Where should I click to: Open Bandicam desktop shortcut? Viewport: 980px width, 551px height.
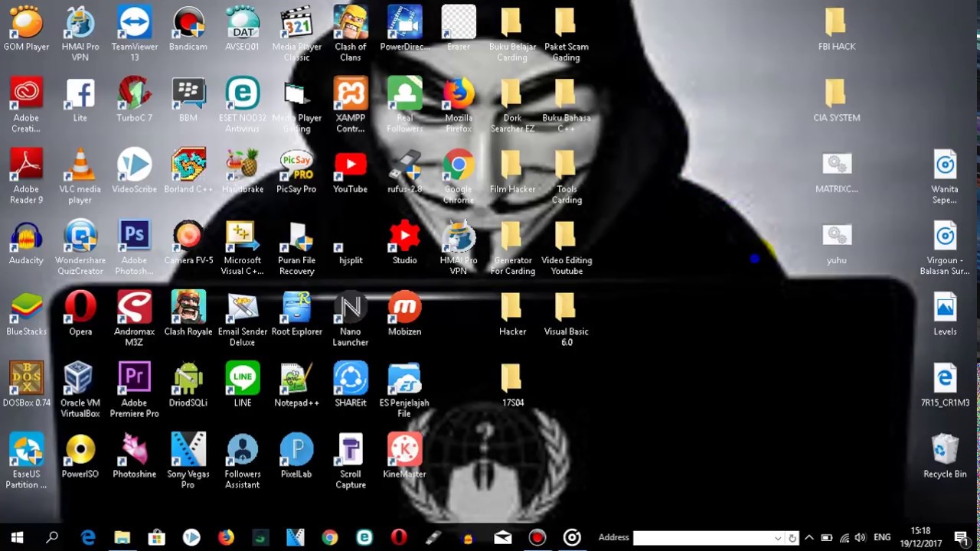point(188,28)
